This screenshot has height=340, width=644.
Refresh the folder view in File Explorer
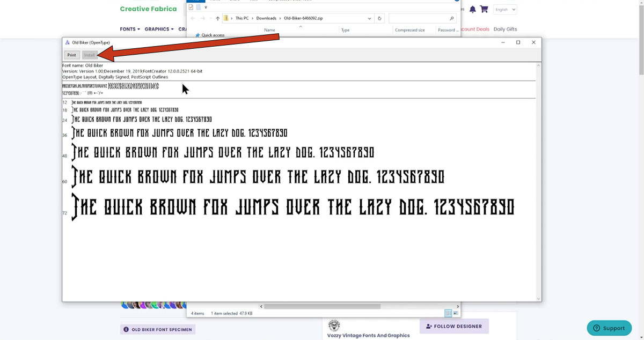pyautogui.click(x=379, y=18)
